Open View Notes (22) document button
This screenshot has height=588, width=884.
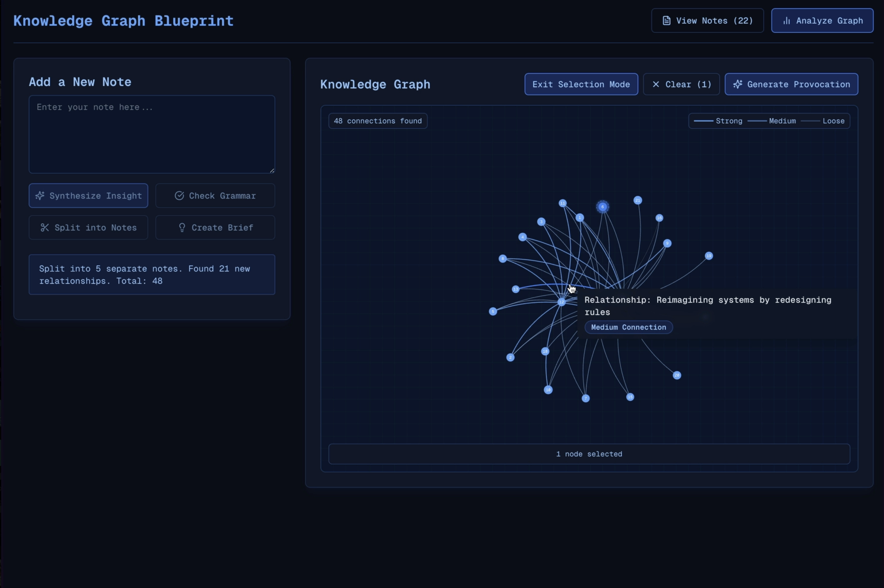coord(707,21)
